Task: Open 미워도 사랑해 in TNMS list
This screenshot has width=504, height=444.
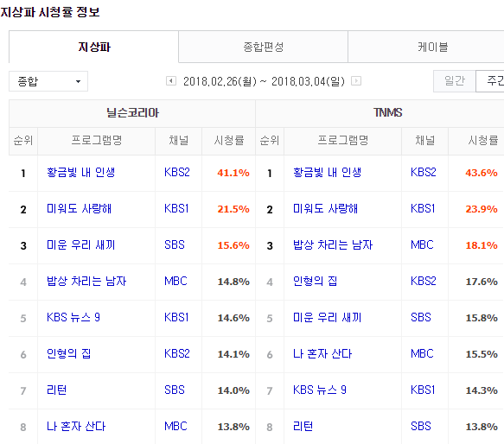Action: (325, 209)
